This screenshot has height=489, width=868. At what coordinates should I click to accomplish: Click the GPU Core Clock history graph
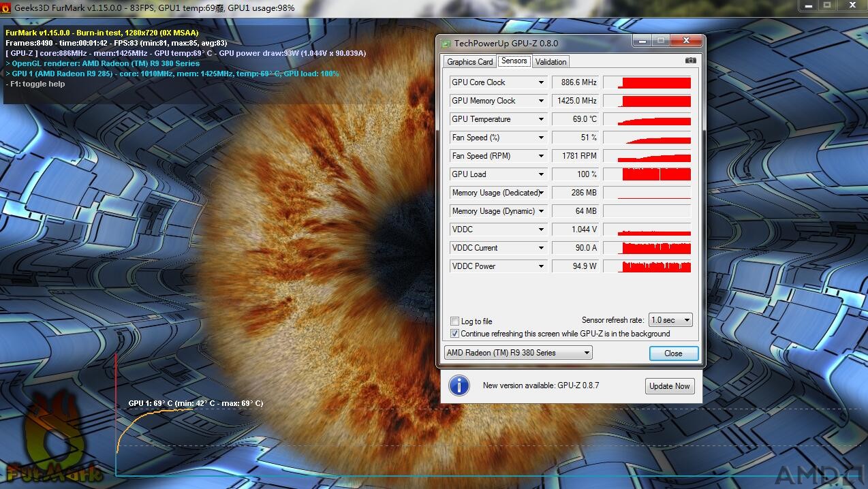click(x=647, y=82)
